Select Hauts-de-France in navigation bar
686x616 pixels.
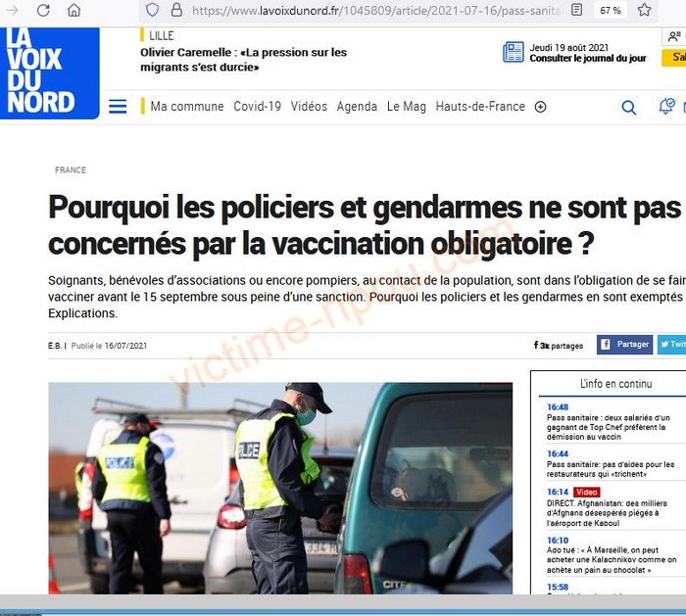pos(480,106)
